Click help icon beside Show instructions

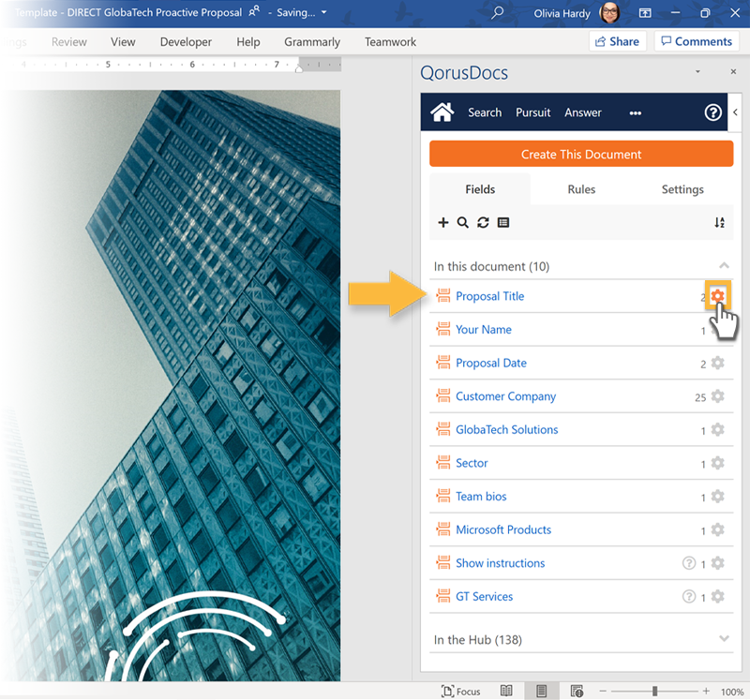pos(689,563)
